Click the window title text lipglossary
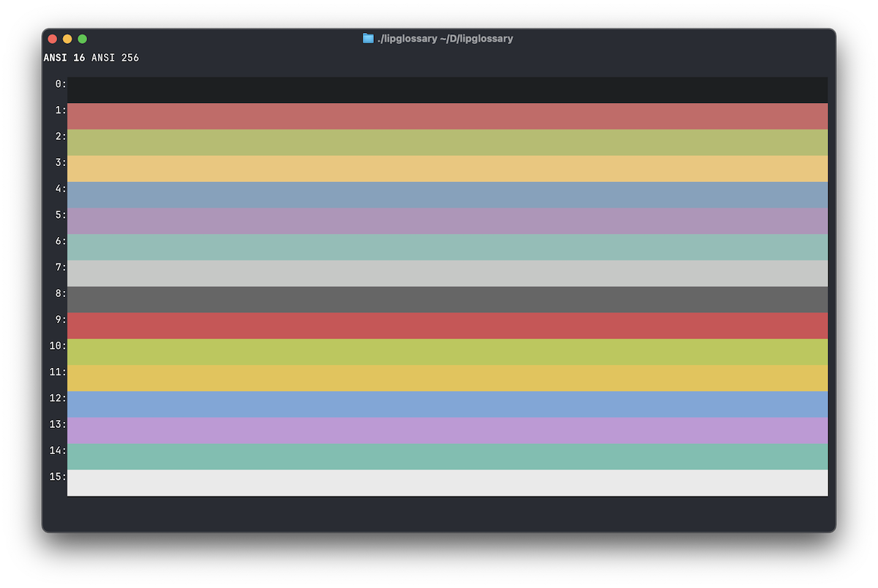The height and width of the screenshot is (588, 878). (x=445, y=39)
